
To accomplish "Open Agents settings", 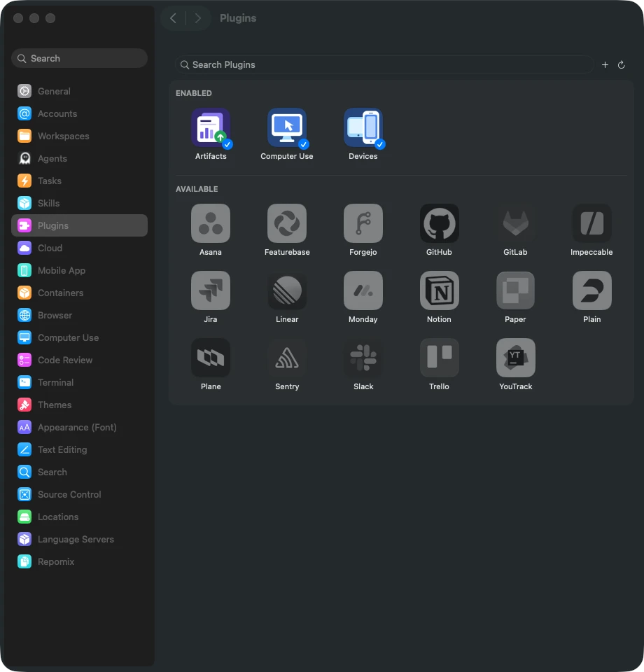I will click(79, 159).
